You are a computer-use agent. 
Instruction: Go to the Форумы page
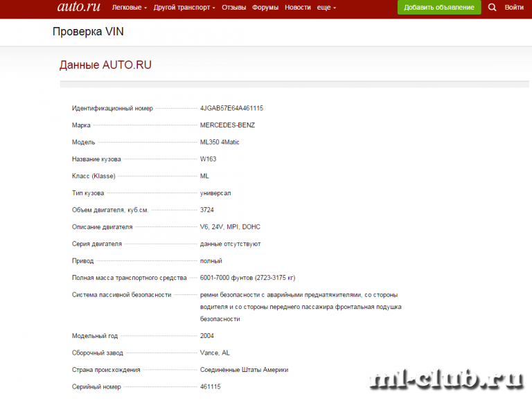(x=265, y=8)
